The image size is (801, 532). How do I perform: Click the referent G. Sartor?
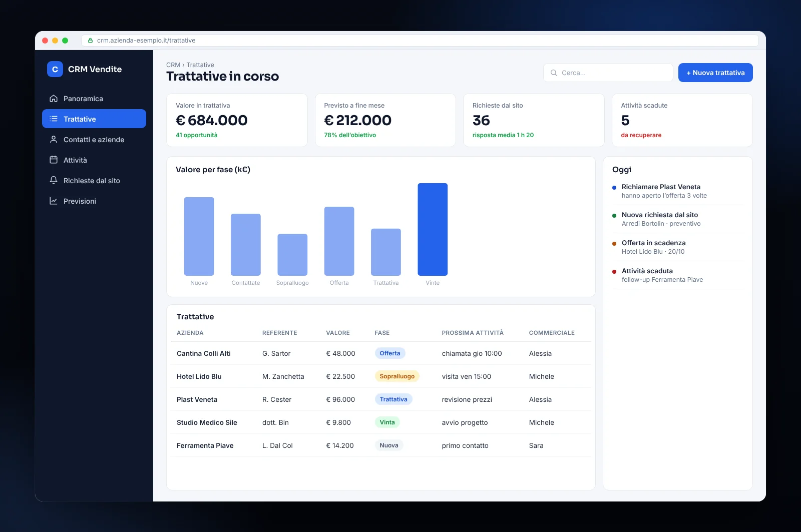pyautogui.click(x=276, y=353)
